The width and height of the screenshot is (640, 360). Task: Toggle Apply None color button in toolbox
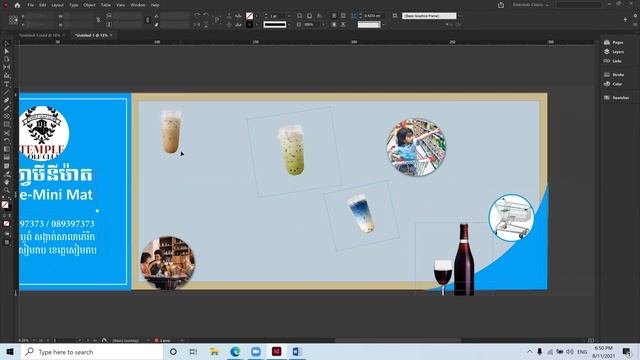[x=7, y=223]
